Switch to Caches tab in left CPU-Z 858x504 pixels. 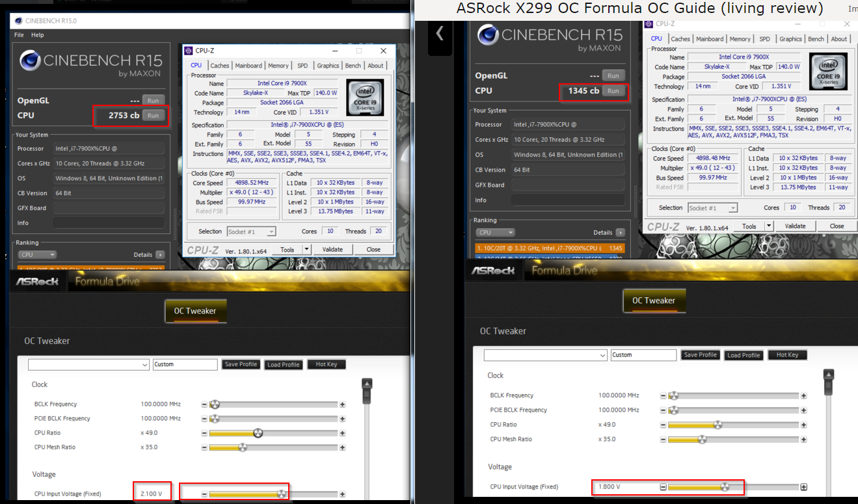(220, 66)
